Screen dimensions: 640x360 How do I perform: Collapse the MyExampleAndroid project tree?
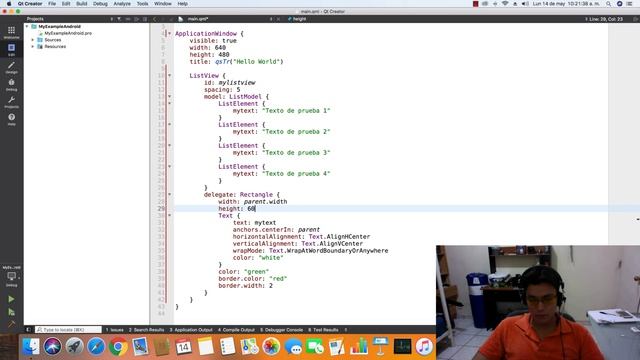pos(27,26)
